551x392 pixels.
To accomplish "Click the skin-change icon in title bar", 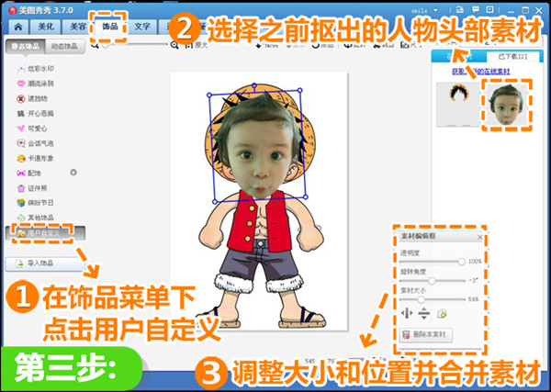I will (460, 10).
